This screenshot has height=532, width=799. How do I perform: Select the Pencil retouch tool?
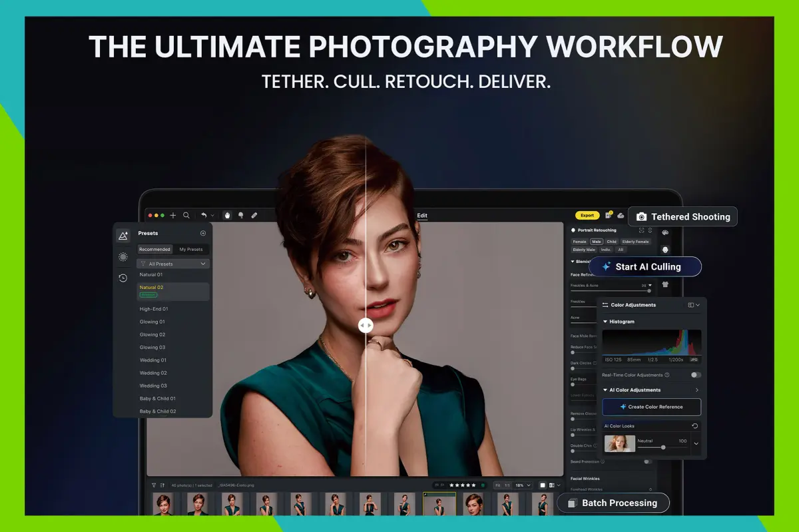pos(254,215)
